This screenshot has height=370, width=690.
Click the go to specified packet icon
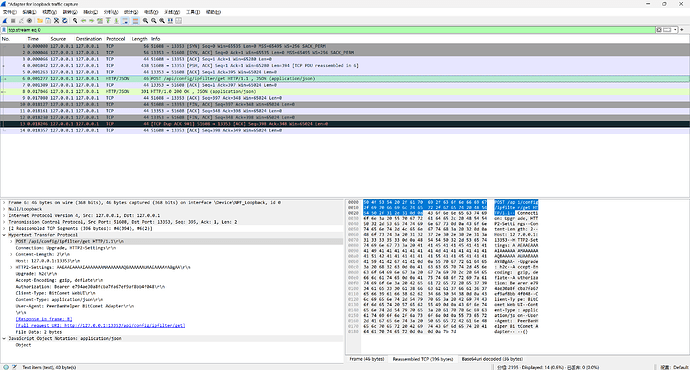click(100, 21)
